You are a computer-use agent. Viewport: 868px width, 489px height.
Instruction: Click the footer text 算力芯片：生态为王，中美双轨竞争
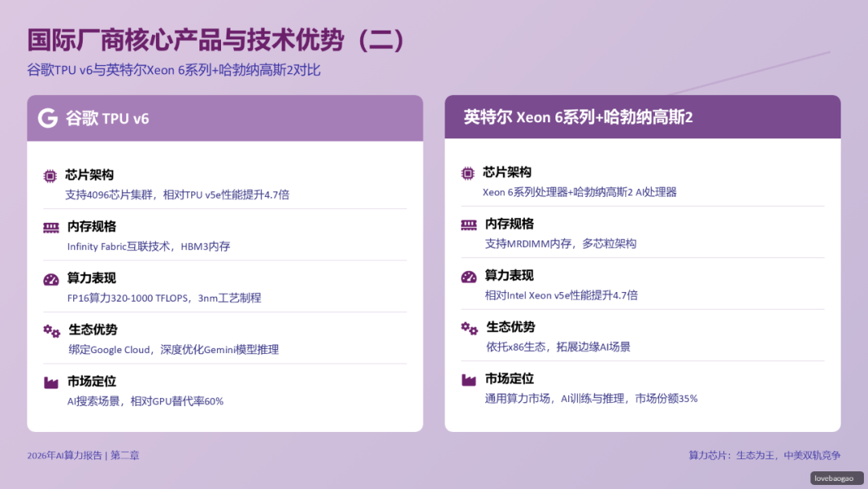click(764, 455)
